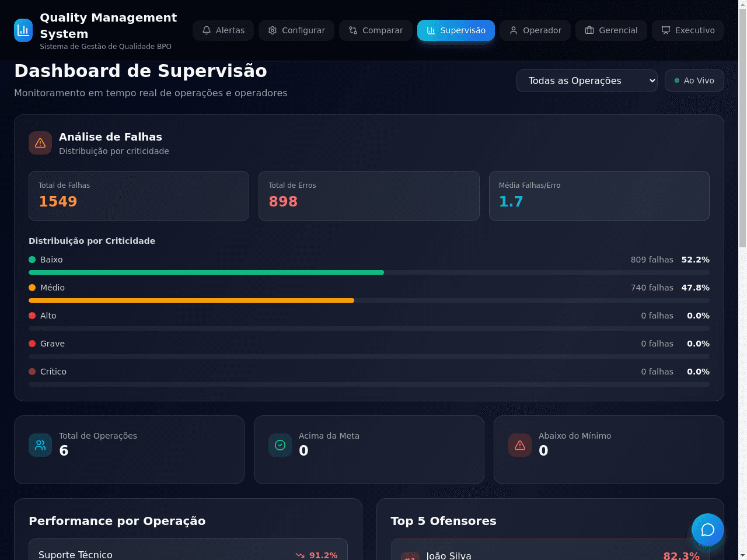747x560 pixels.
Task: Click the 1.7 average value
Action: 511,201
